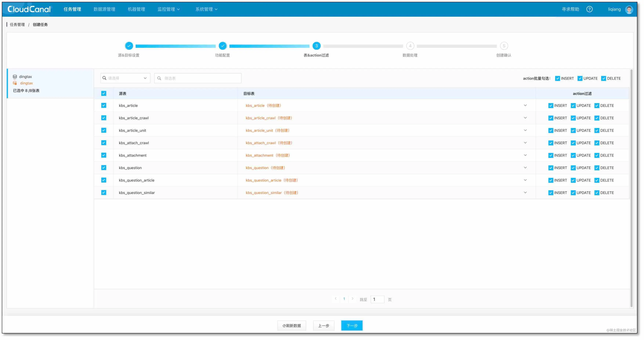Click source table name kbs_question_similar
Screen dimensions: 644x340
coord(137,193)
